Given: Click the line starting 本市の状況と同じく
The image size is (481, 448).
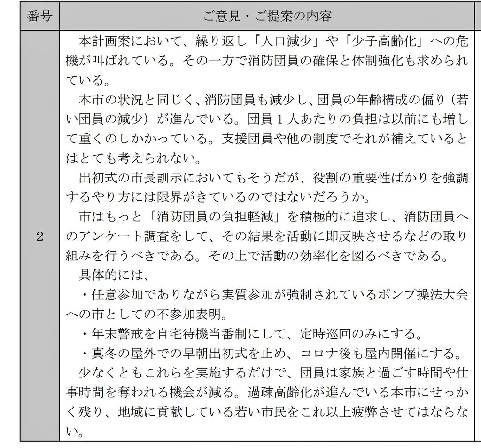Looking at the screenshot, I should (x=273, y=100).
